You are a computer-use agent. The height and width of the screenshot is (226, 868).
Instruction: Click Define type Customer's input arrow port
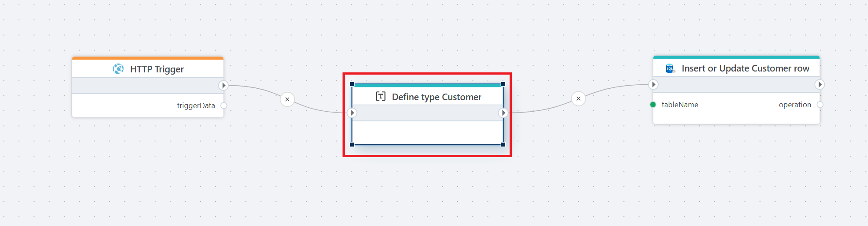[x=352, y=113]
